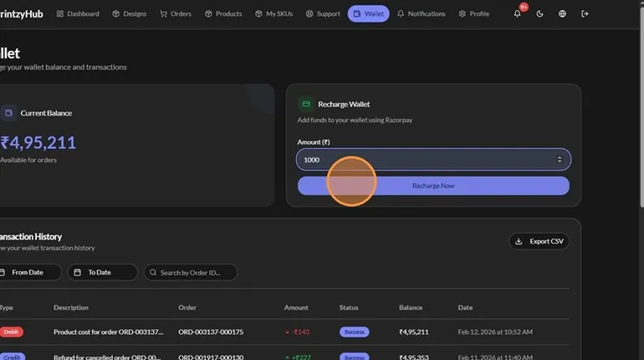Click the Balance column header
Screen dimensions: 644x360
(411, 307)
